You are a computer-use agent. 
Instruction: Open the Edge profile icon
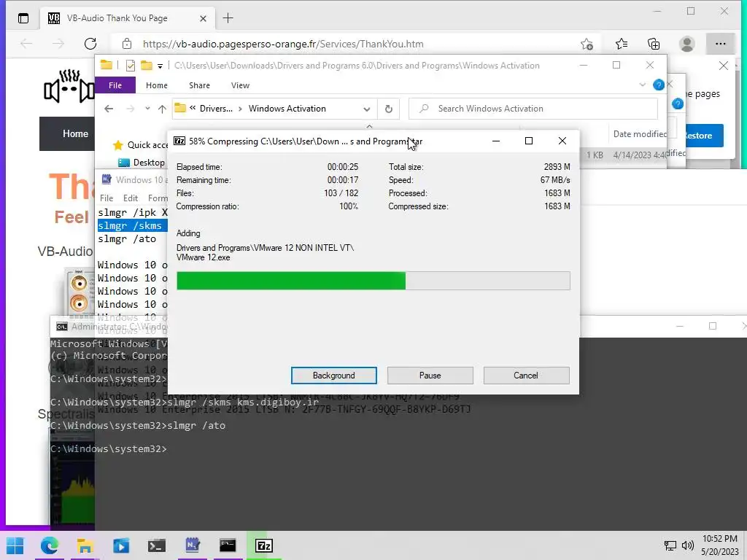click(686, 44)
